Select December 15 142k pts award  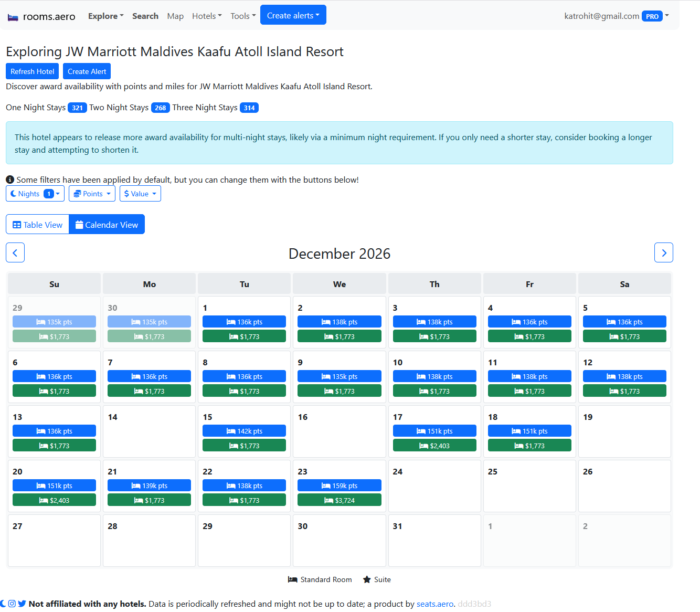tap(245, 431)
